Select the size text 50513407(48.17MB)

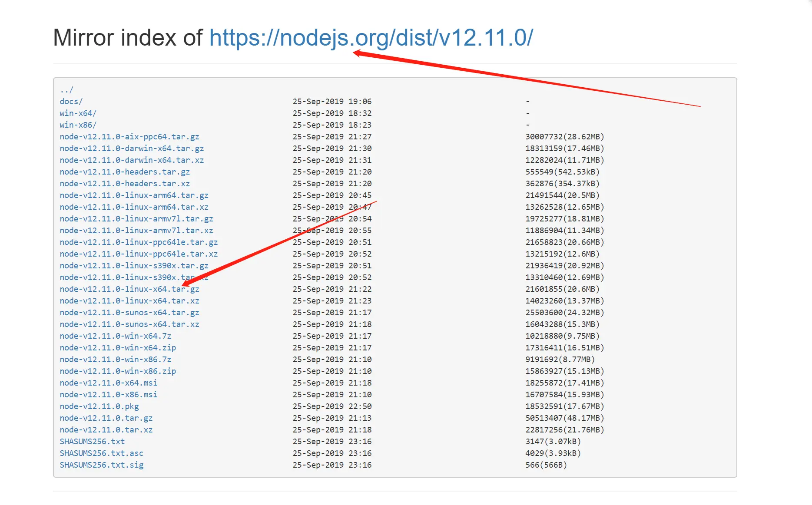[565, 418]
